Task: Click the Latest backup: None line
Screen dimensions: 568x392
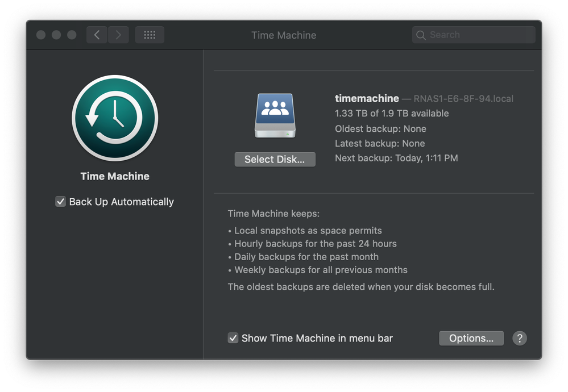Action: (380, 143)
